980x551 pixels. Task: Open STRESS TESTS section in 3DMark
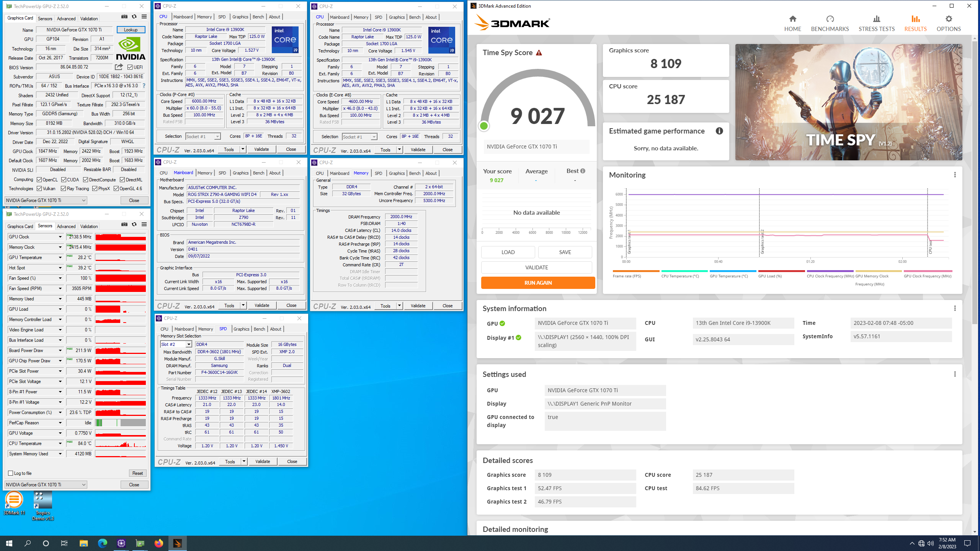876,23
